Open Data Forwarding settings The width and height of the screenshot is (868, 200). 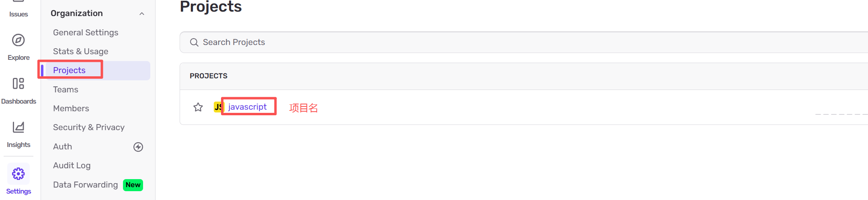85,185
